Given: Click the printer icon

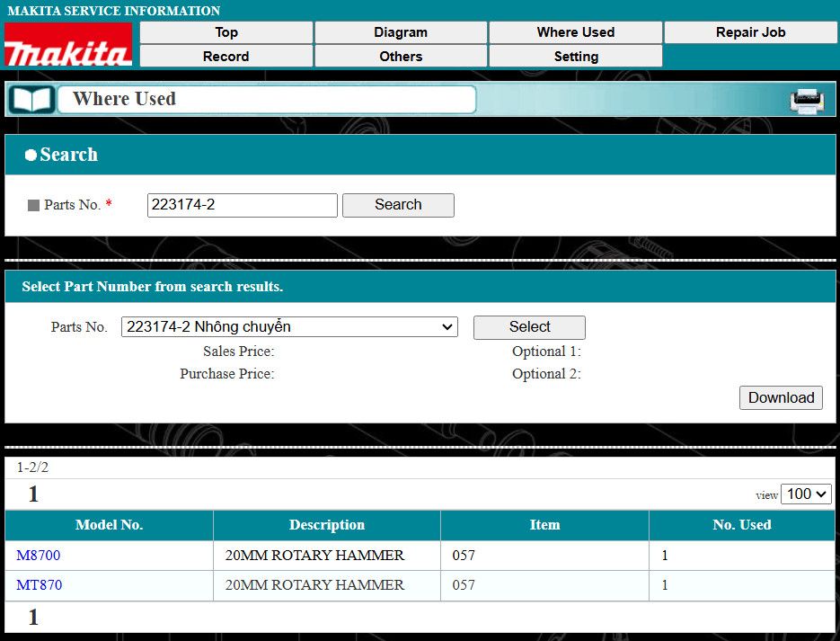Looking at the screenshot, I should pos(807,101).
